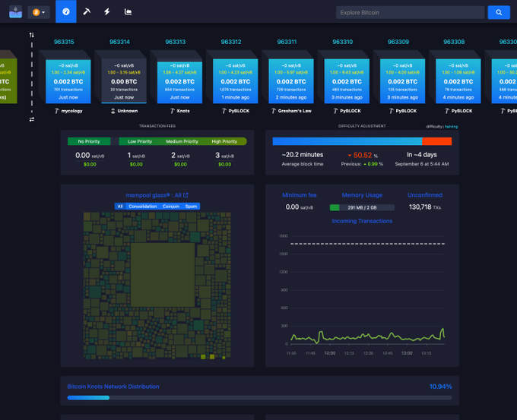The width and height of the screenshot is (517, 420).
Task: Select the Consolidation mempool filter
Action: coord(143,207)
